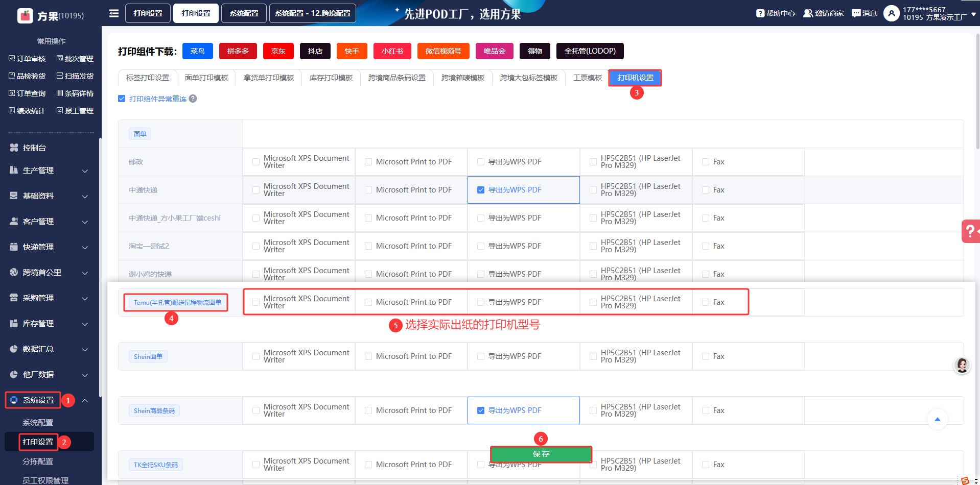Click the 方果 logo icon

(25, 16)
